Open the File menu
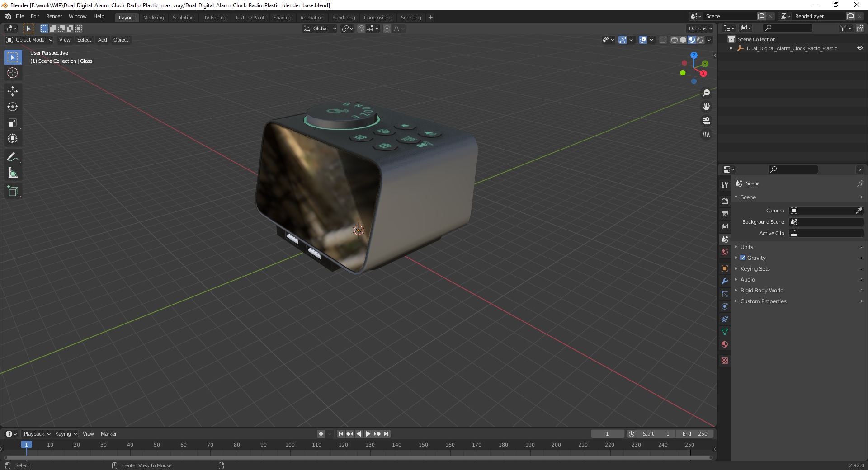 (x=20, y=16)
